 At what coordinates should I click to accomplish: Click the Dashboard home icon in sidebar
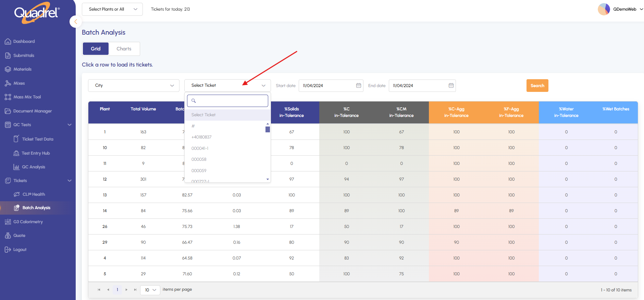(8, 41)
